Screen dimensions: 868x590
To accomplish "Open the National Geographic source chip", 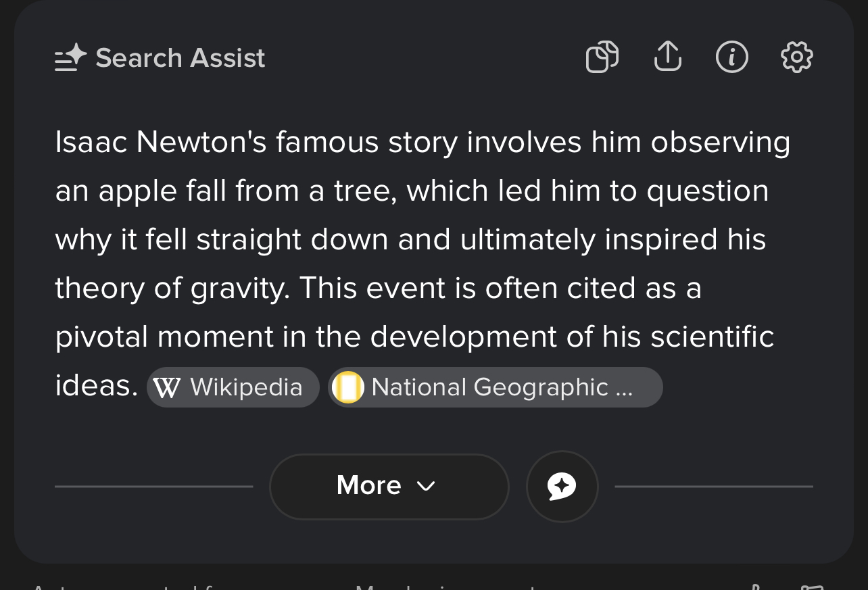I will click(496, 387).
